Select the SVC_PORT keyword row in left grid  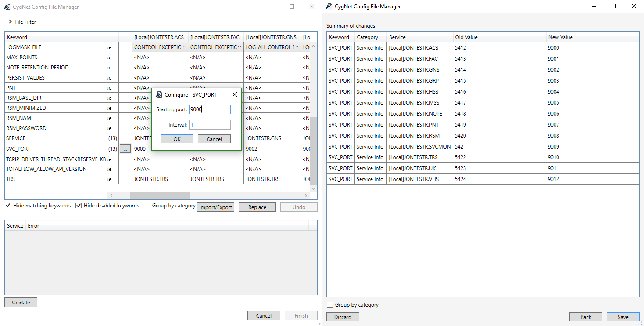click(x=56, y=149)
